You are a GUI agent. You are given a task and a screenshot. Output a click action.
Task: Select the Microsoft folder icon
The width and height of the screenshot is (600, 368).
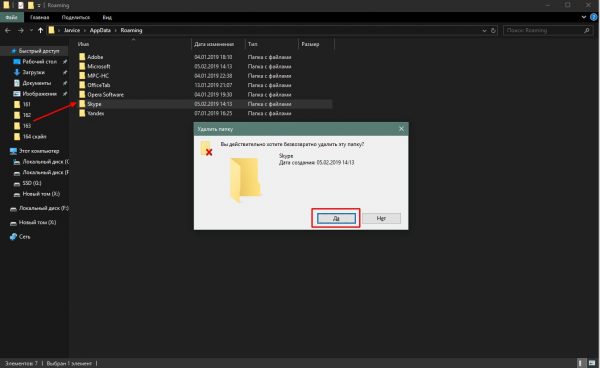(x=82, y=66)
